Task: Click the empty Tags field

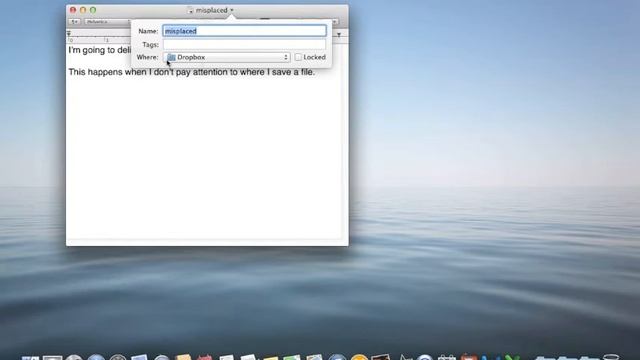Action: (x=244, y=44)
